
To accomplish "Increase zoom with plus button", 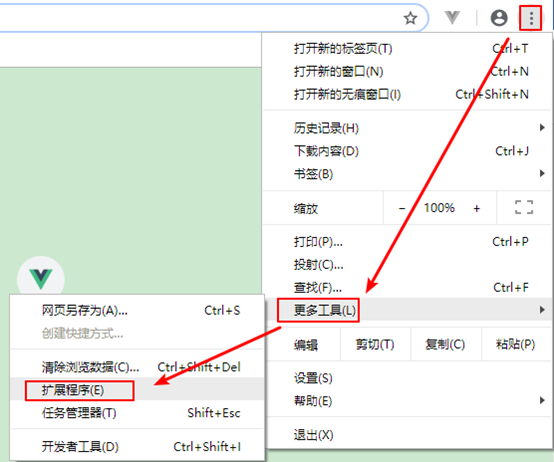I will point(477,208).
